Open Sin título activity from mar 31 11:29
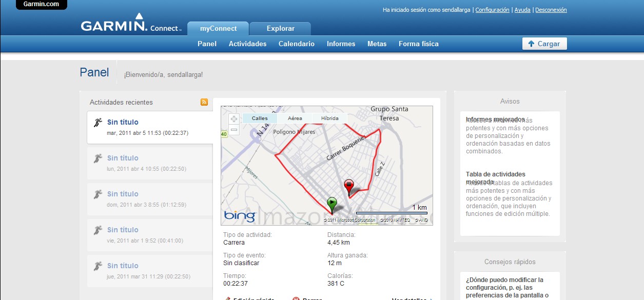644x300 pixels. coord(123,266)
